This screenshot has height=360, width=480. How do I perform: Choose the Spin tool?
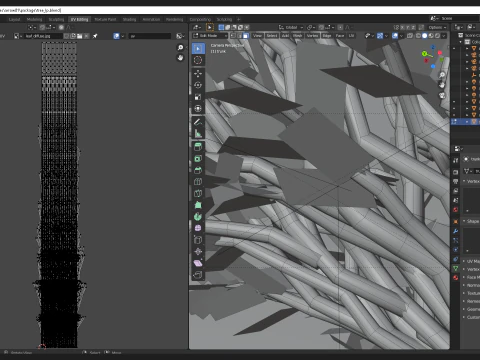198,217
